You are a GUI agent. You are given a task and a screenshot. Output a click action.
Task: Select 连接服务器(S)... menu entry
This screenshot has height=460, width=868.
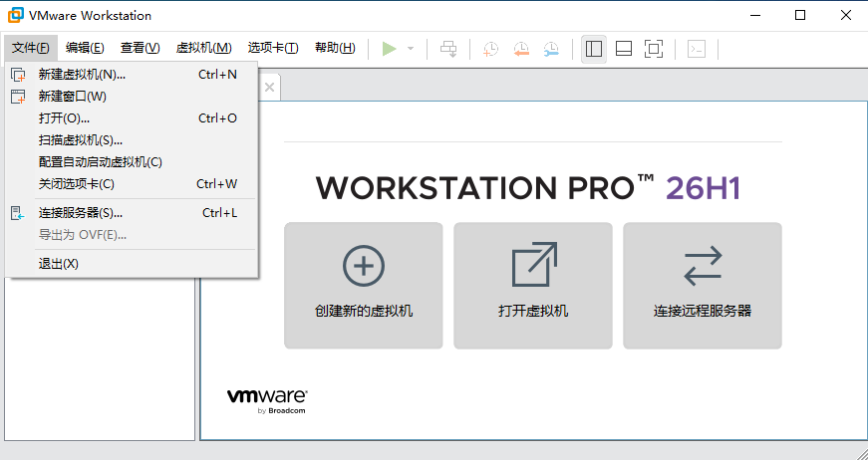click(x=132, y=213)
